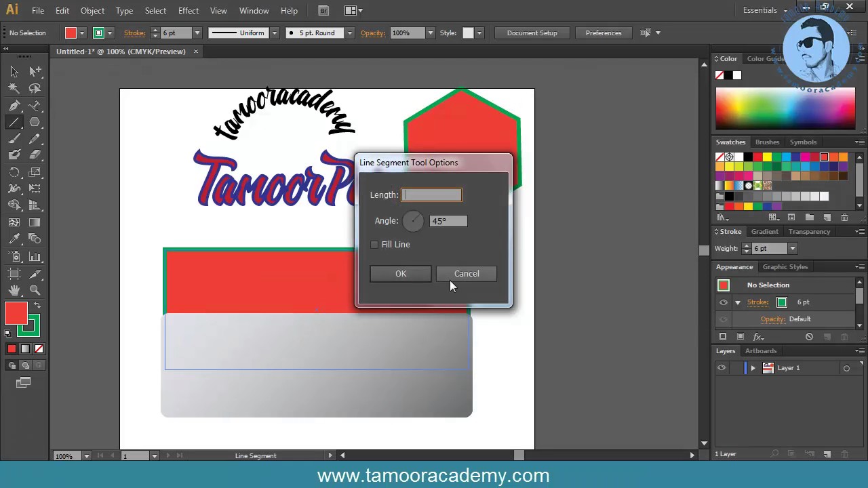Select the Hand tool

[x=14, y=290]
